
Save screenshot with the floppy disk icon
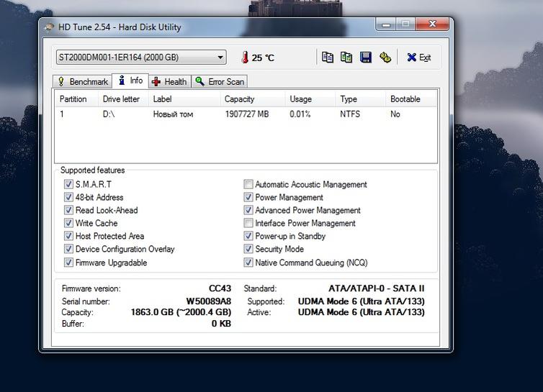point(366,57)
